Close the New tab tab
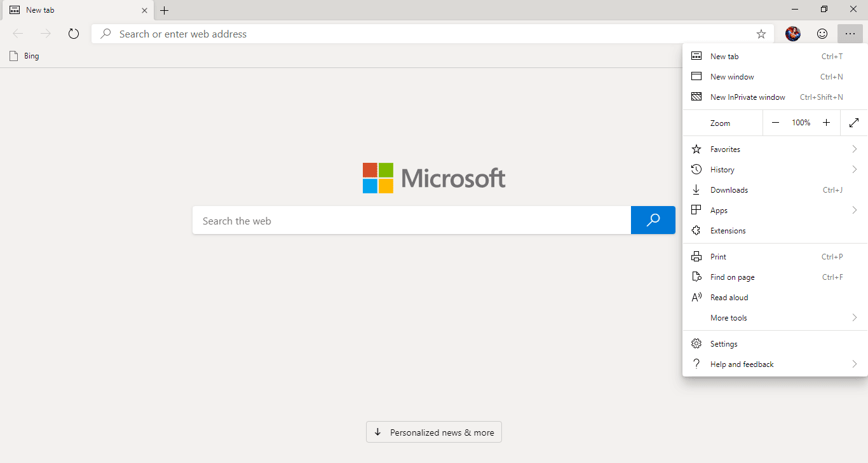This screenshot has height=463, width=868. (144, 10)
